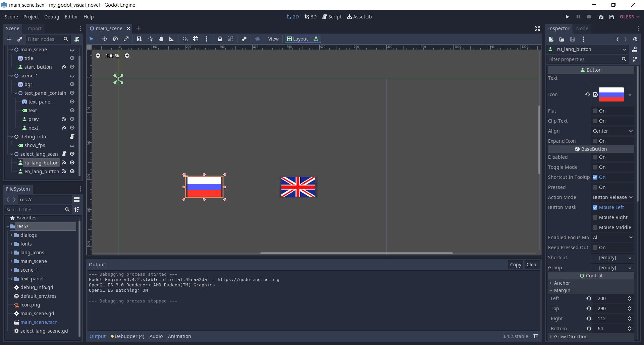Copy the output log
Image resolution: width=644 pixels, height=345 pixels.
click(x=516, y=265)
